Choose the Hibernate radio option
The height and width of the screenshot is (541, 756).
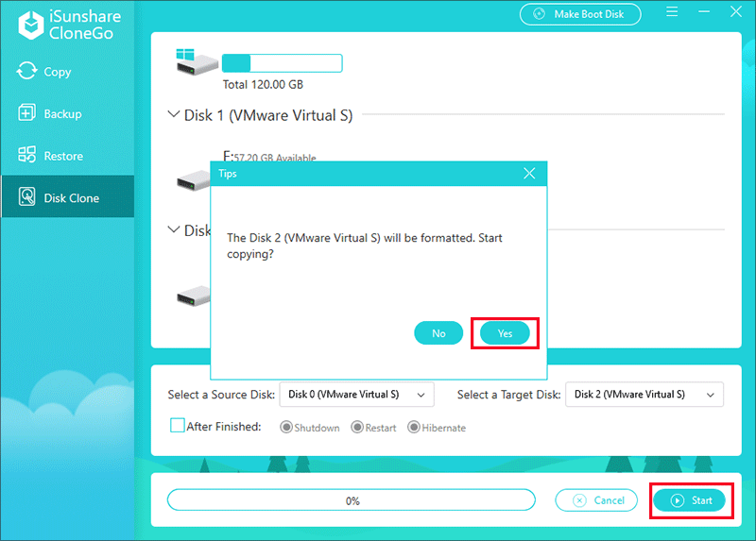(x=414, y=428)
